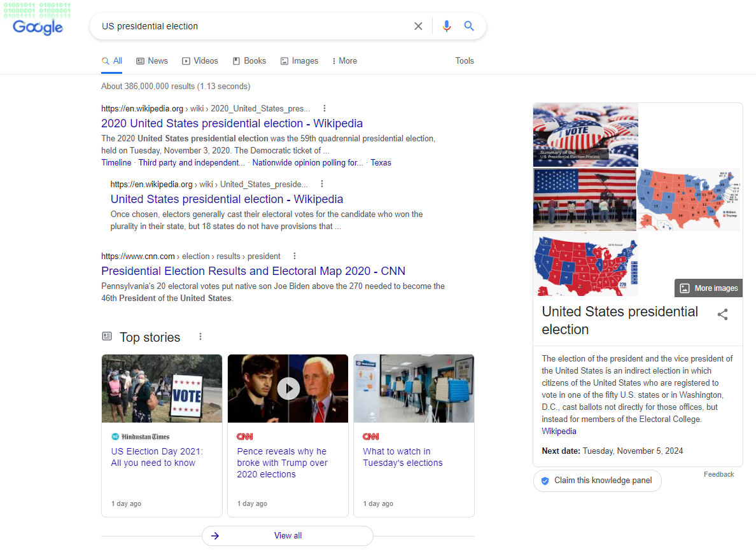Viewport: 756px width, 555px height.
Task: Open the VOTE buttons image thumbnail
Action: click(x=585, y=135)
